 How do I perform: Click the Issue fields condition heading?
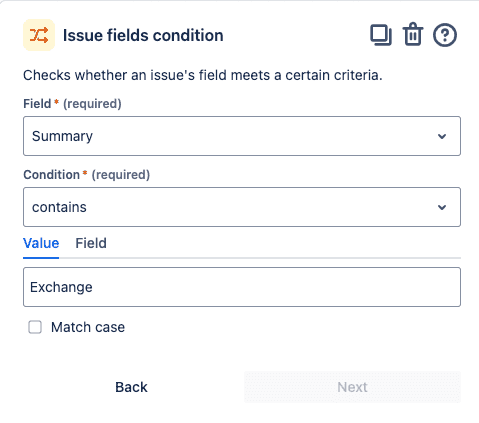click(143, 35)
